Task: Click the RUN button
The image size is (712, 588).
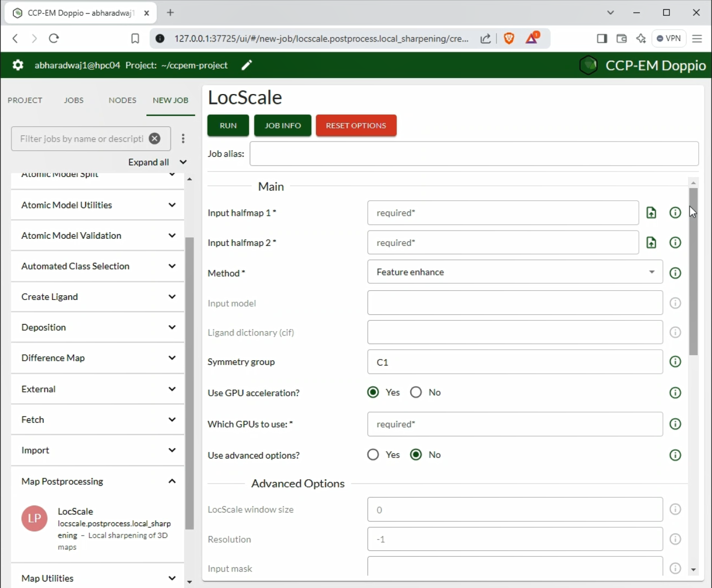Action: click(x=228, y=126)
